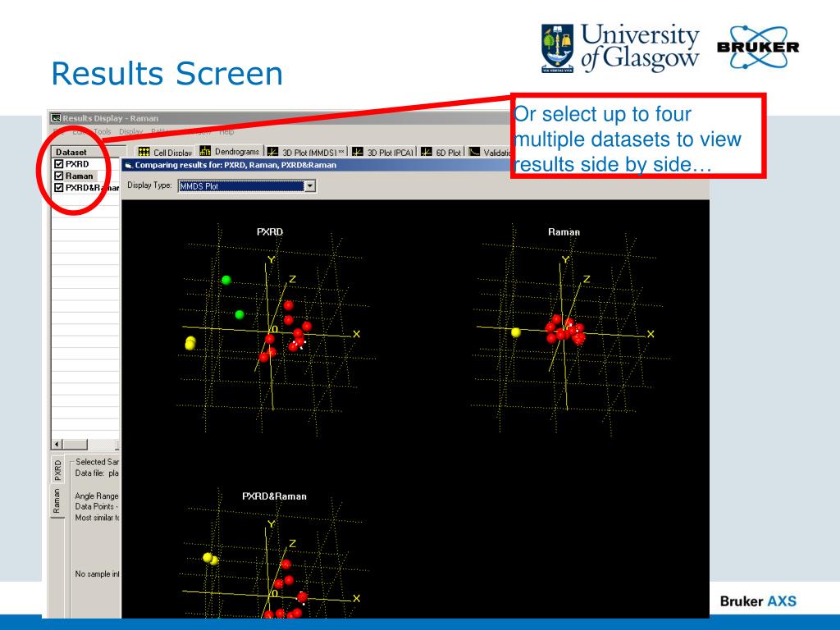
Task: Switch to the 6D Plot tab
Action: click(441, 152)
